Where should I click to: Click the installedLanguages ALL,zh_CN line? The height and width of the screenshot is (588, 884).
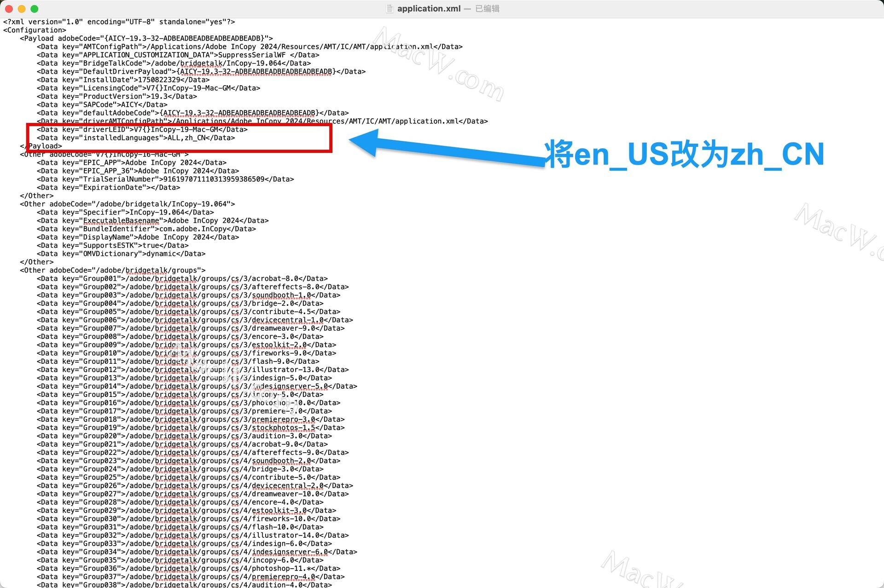point(136,138)
